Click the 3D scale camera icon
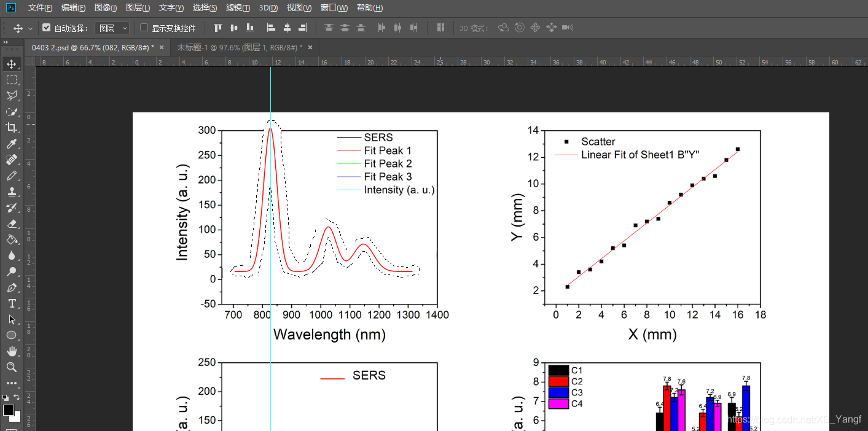The width and height of the screenshot is (868, 431). 568,28
